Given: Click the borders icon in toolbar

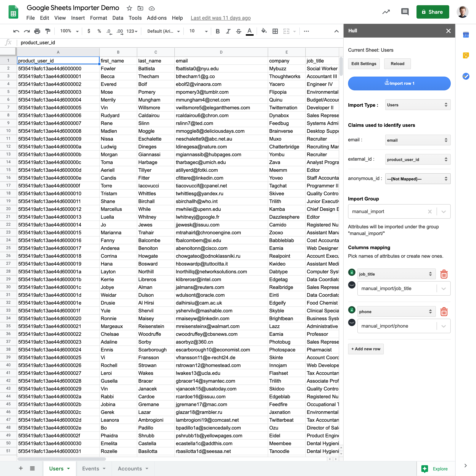Looking at the screenshot, I should pos(275,31).
